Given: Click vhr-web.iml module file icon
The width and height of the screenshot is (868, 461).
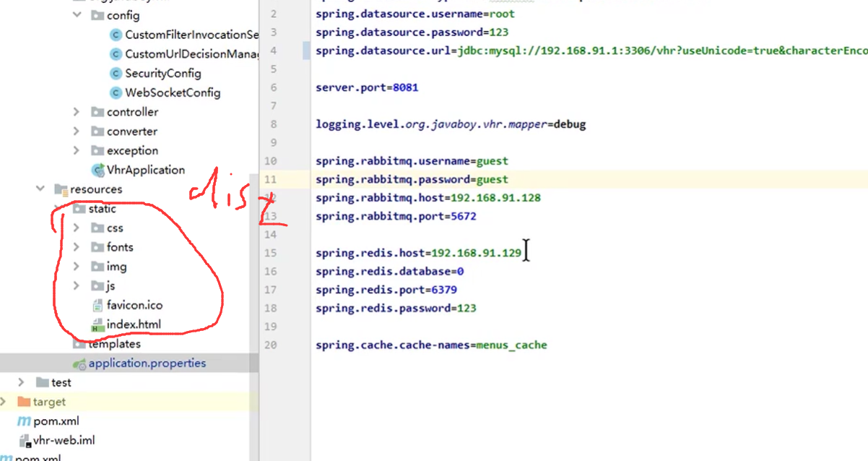Looking at the screenshot, I should click(24, 440).
